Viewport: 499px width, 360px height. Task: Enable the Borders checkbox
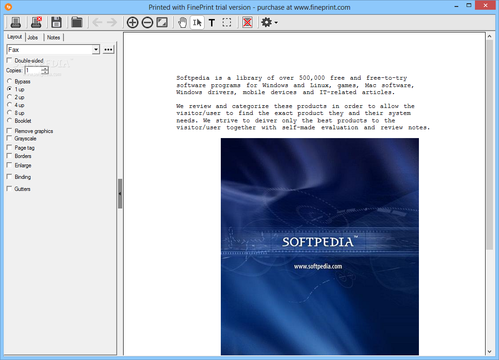coord(9,156)
